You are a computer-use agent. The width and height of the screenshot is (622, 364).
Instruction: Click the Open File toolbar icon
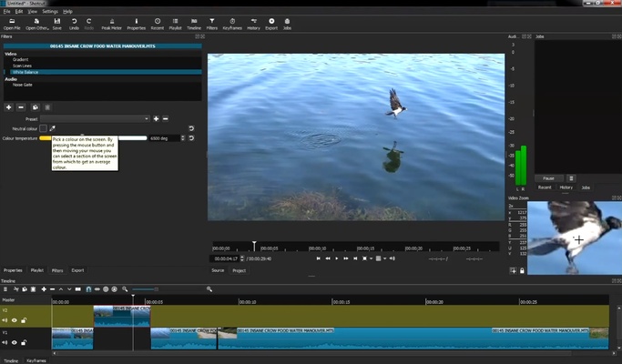[x=12, y=24]
